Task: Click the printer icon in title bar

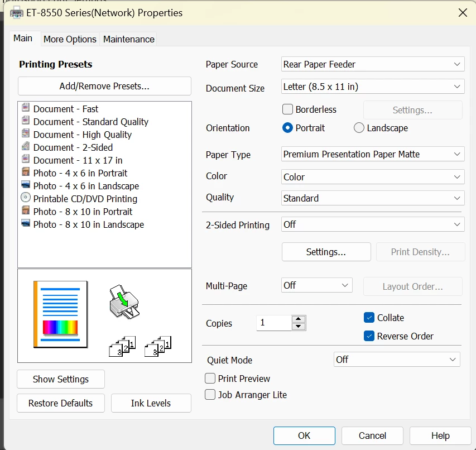Action: (x=16, y=13)
